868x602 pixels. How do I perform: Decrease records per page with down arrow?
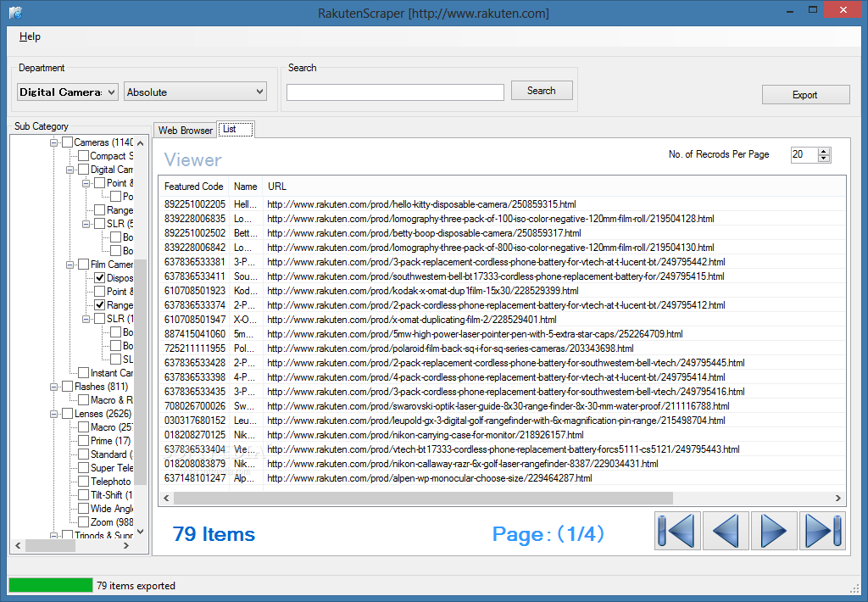824,159
